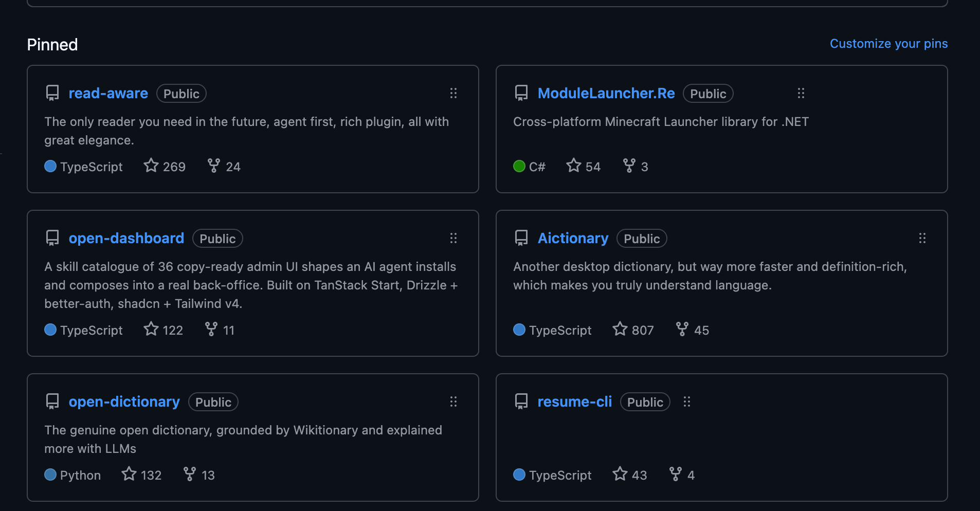The image size is (980, 511).
Task: Open stargazers of read-aware (269 stars)
Action: 165,166
